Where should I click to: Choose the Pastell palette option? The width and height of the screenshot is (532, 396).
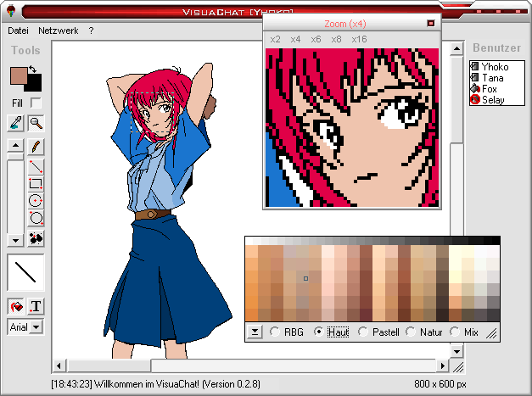pyautogui.click(x=364, y=332)
